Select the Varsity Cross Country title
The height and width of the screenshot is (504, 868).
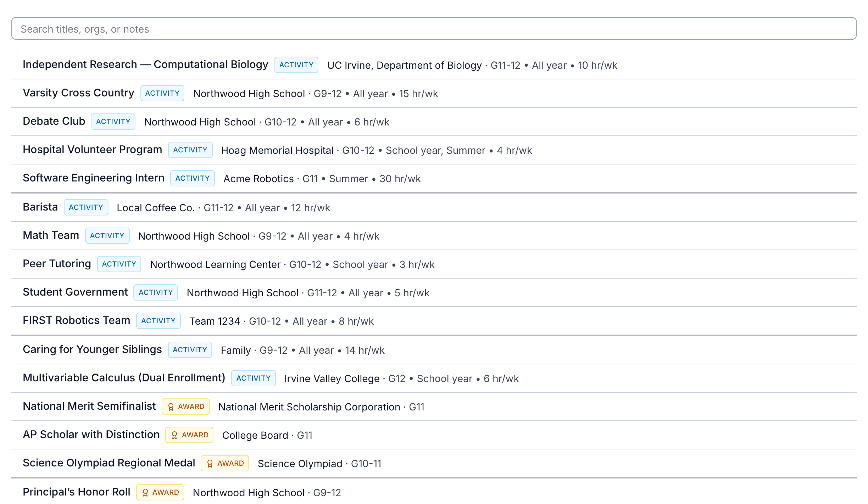coord(78,93)
